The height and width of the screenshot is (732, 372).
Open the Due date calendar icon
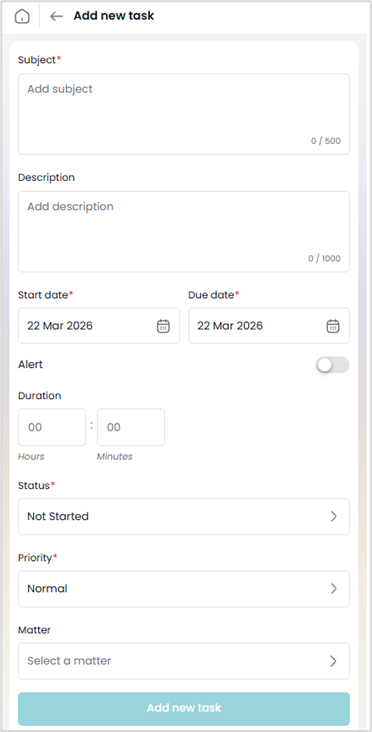tap(333, 326)
